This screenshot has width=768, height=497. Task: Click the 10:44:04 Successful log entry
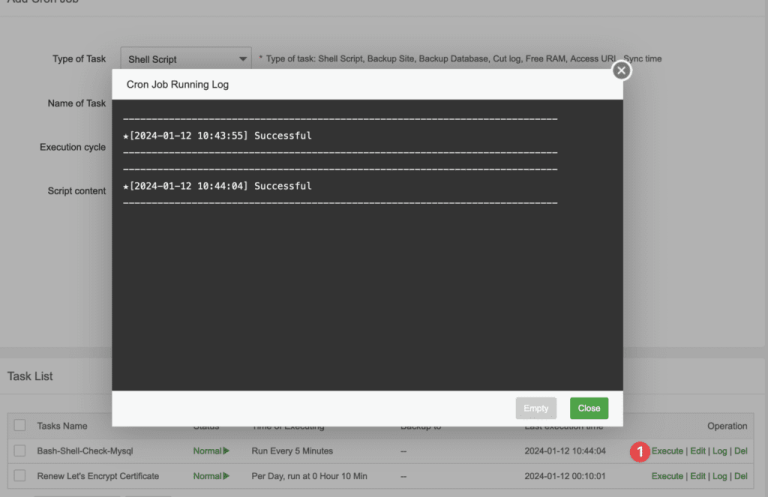click(218, 186)
